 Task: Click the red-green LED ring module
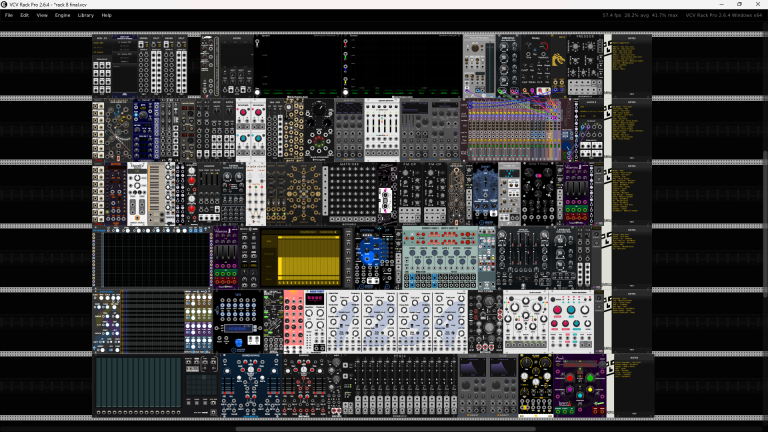pyautogui.click(x=319, y=143)
